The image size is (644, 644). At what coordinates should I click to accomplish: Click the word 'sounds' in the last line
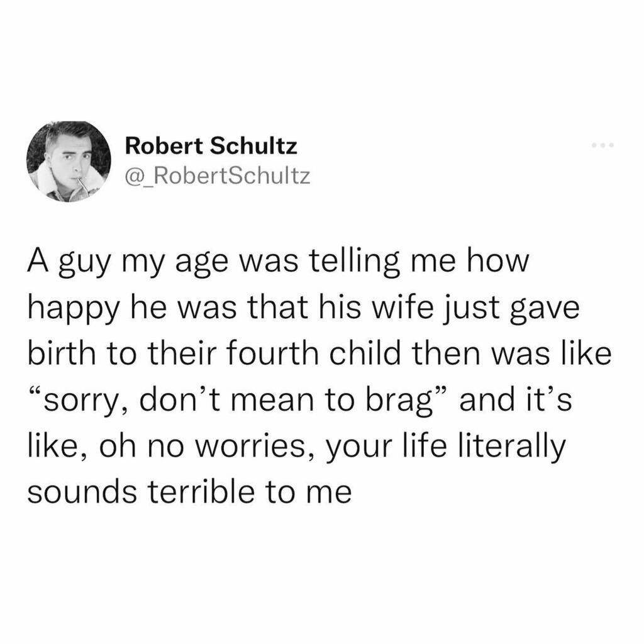[x=82, y=492]
